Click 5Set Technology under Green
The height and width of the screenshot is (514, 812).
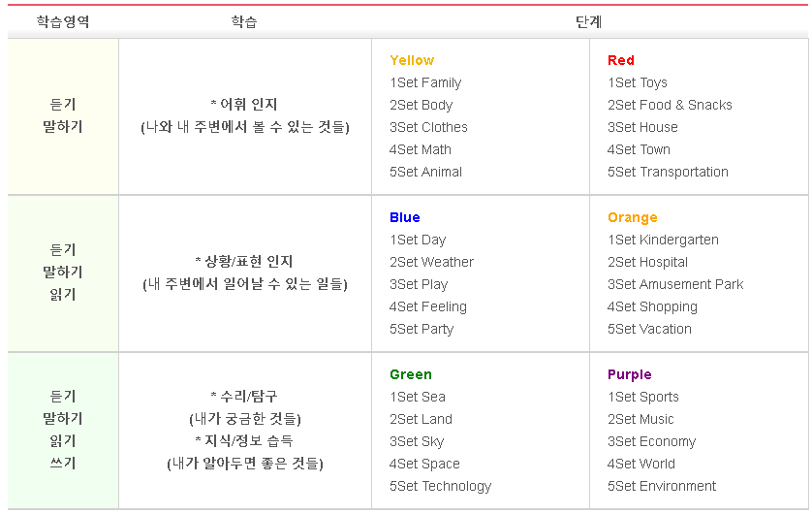tap(440, 487)
